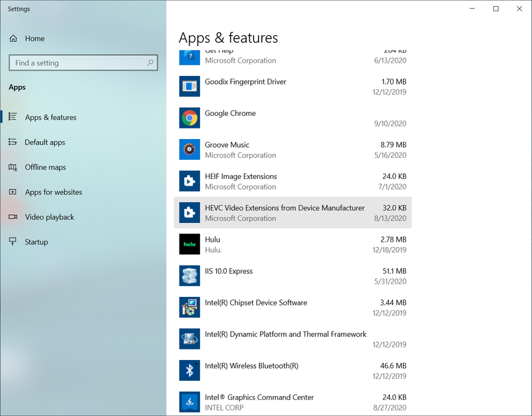Screen dimensions: 532x416
Task: Return to Settings Home
Action: pos(34,39)
